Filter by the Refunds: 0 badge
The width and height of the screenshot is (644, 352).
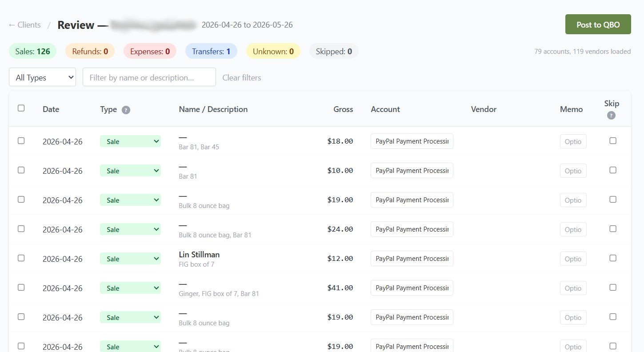90,51
